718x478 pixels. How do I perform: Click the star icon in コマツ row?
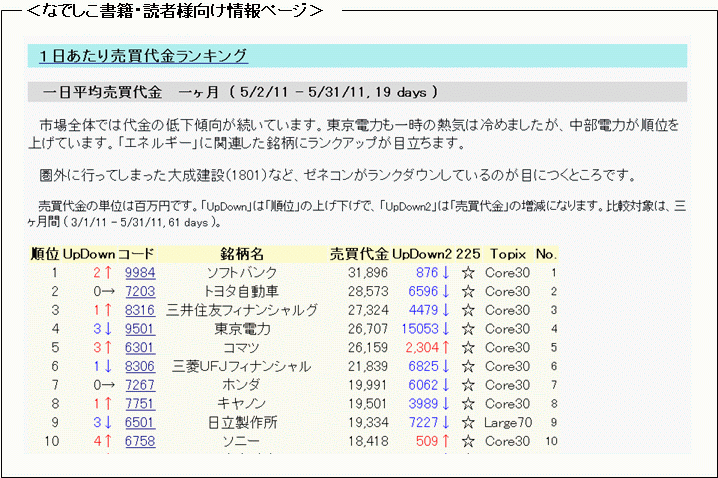468,348
